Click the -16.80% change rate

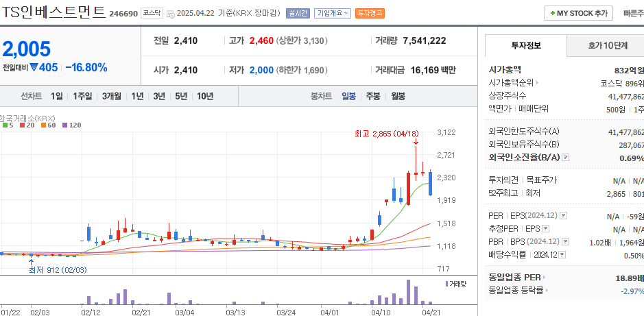click(x=86, y=67)
